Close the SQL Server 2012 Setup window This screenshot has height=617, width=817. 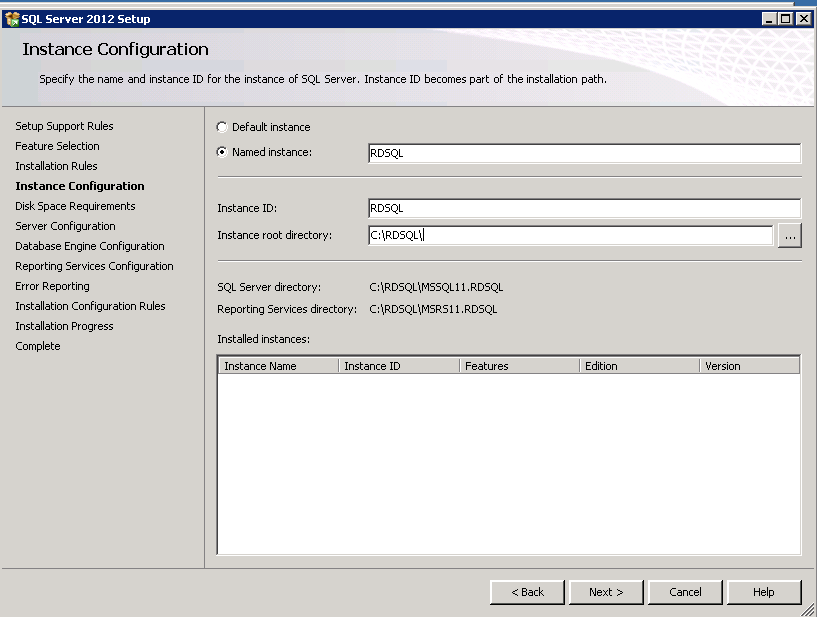(x=804, y=19)
